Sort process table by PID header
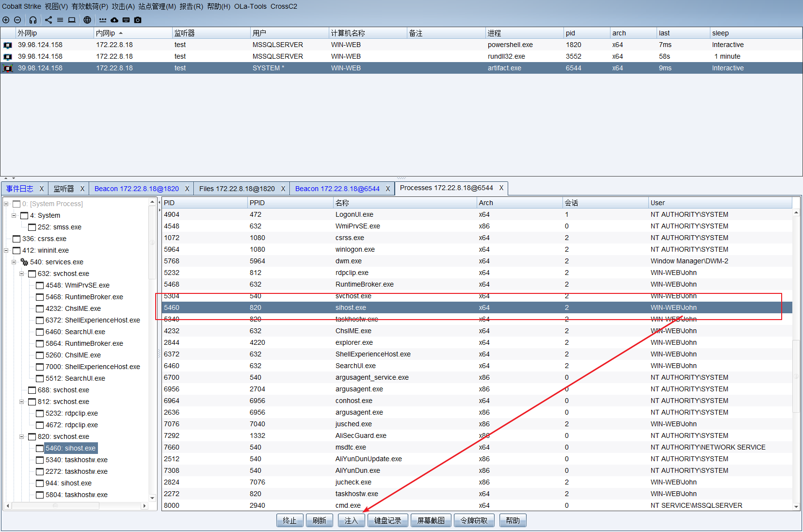Viewport: 803px width, 532px height. pos(204,203)
